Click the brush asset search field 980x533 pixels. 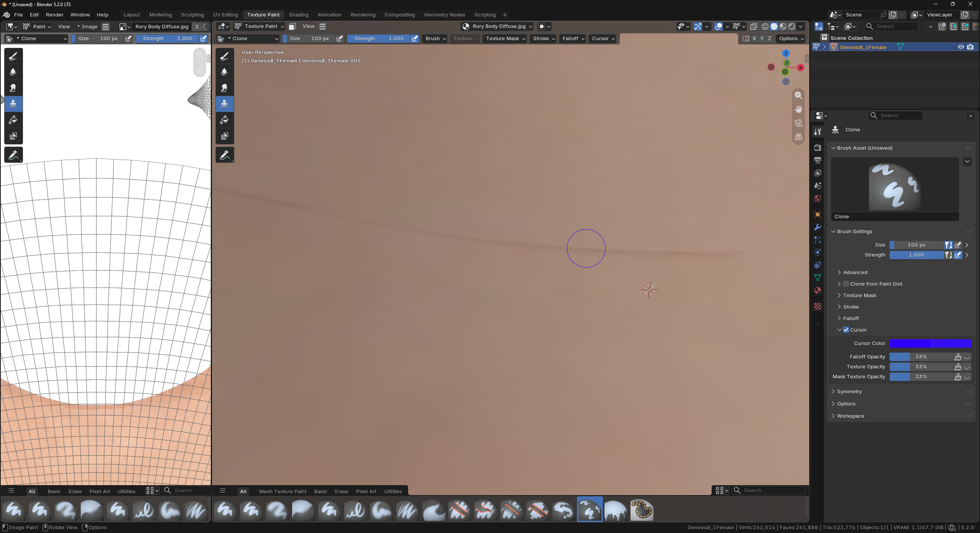tap(769, 490)
